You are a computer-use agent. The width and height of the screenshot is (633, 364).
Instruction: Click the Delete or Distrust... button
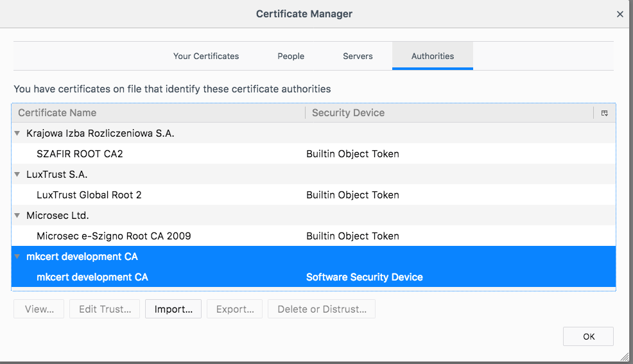pyautogui.click(x=322, y=309)
